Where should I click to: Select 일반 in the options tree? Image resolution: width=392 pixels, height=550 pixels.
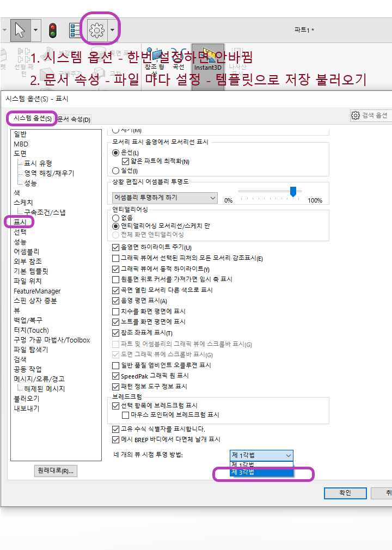20,135
